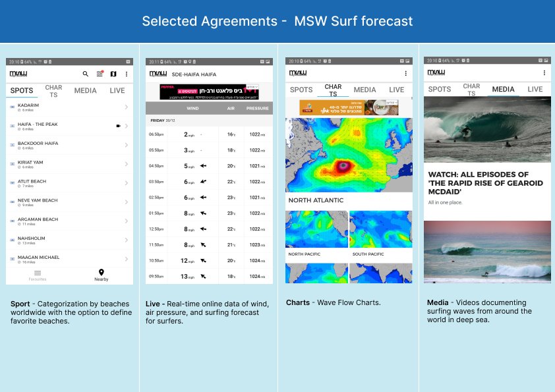This screenshot has height=392, width=555.
Task: Open Gearoid McDaid episodes article headline
Action: pyautogui.click(x=485, y=183)
